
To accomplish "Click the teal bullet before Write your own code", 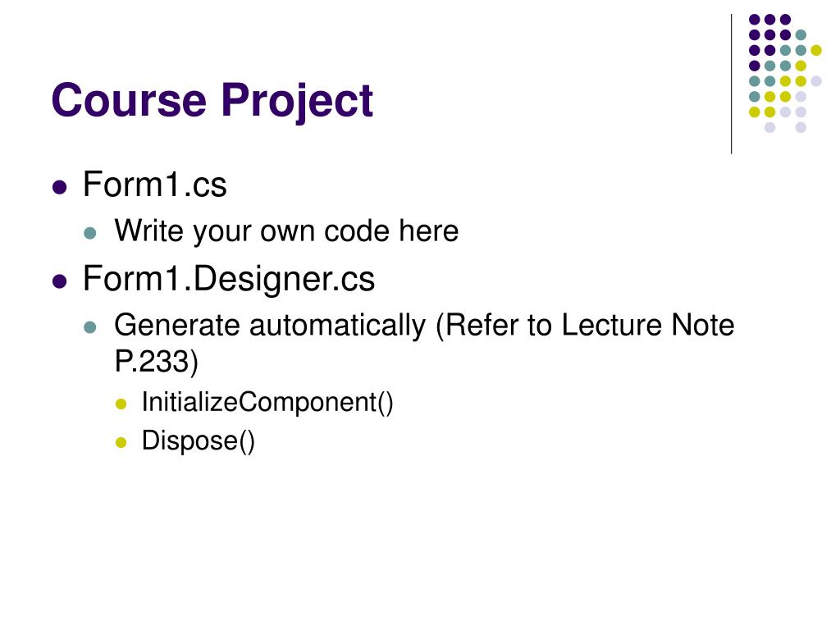I will pyautogui.click(x=90, y=233).
